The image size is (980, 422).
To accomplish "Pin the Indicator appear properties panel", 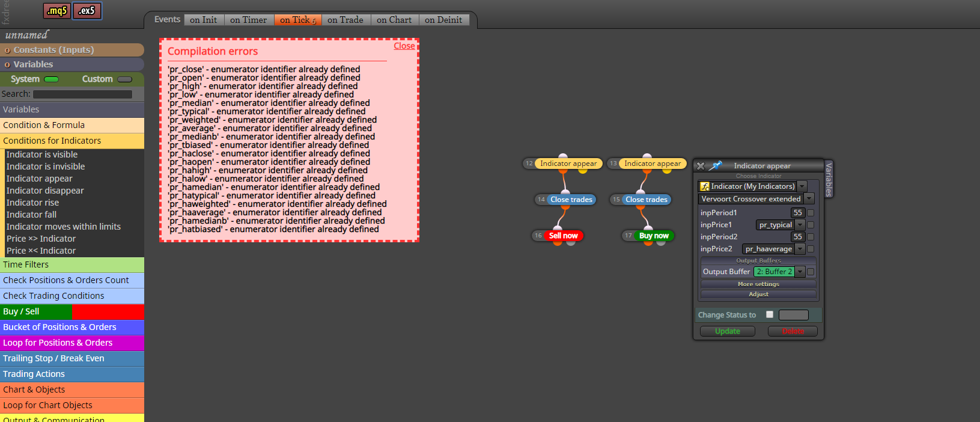I will click(x=716, y=166).
